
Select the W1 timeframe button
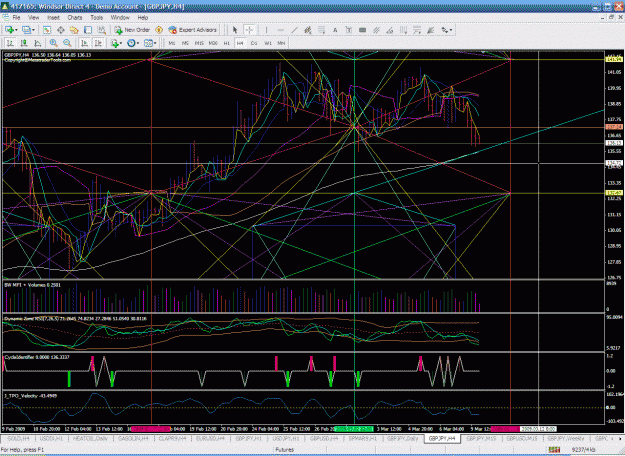(x=268, y=43)
